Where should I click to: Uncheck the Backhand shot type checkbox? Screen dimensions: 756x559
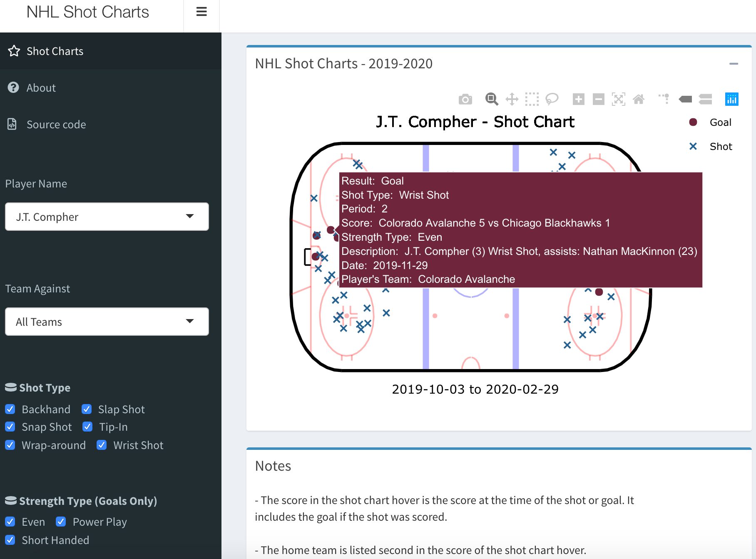click(x=10, y=409)
